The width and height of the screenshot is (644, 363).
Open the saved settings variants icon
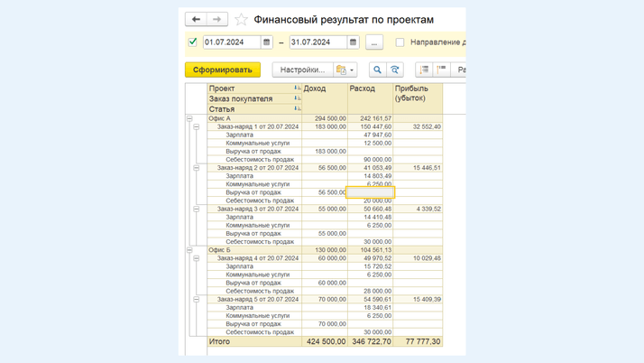341,70
